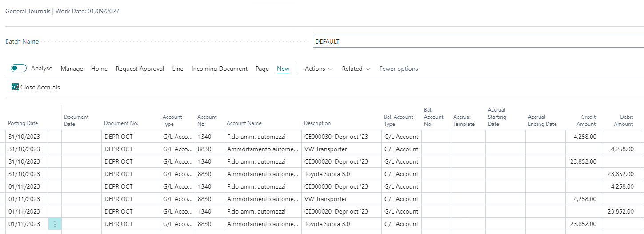Click the Close Accruals icon

(x=15, y=87)
